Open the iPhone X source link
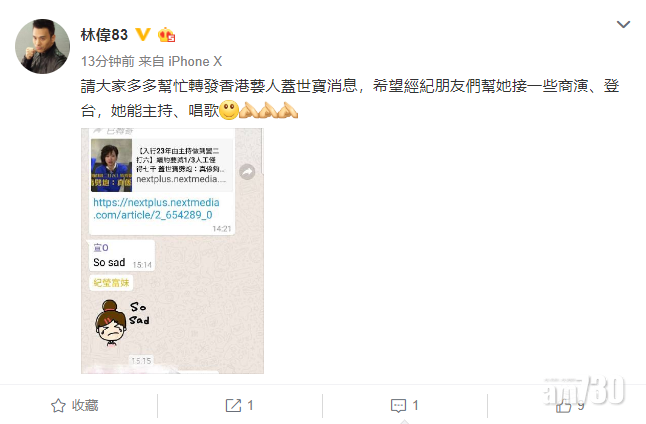Image resolution: width=646 pixels, height=424 pixels. pos(195,61)
